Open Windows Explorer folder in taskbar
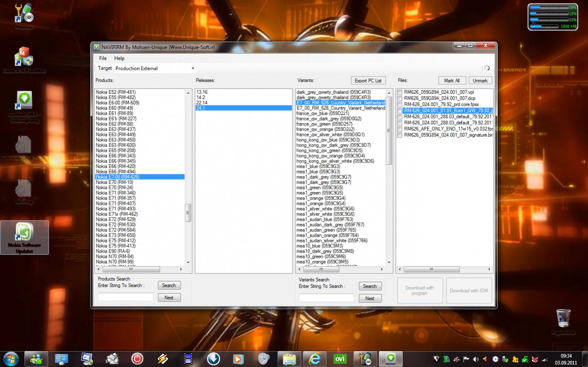Image resolution: width=588 pixels, height=367 pixels. pyautogui.click(x=289, y=359)
